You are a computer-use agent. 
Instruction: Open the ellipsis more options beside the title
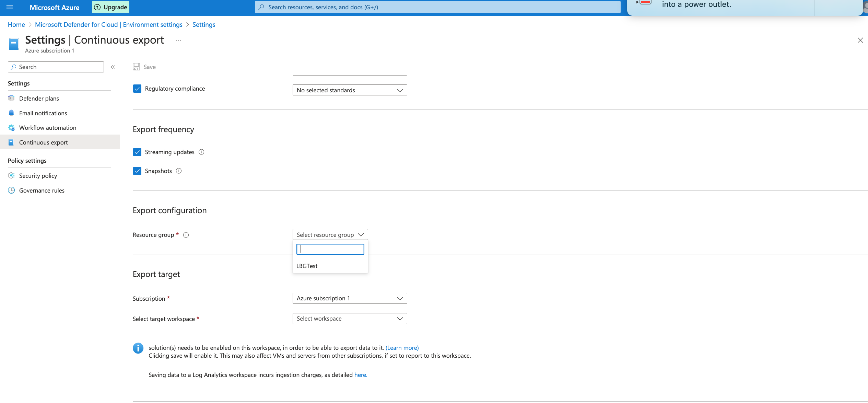pos(178,40)
